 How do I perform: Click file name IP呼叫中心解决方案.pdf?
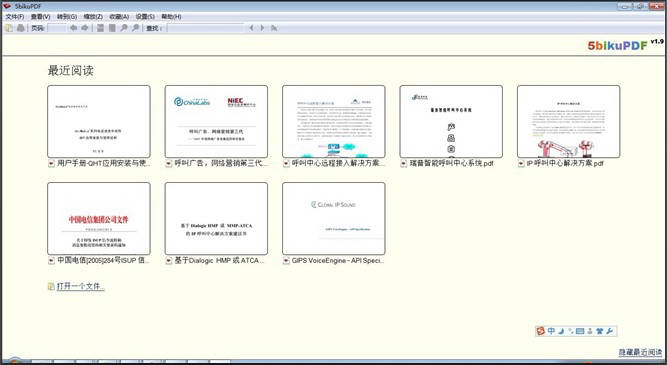(x=565, y=163)
